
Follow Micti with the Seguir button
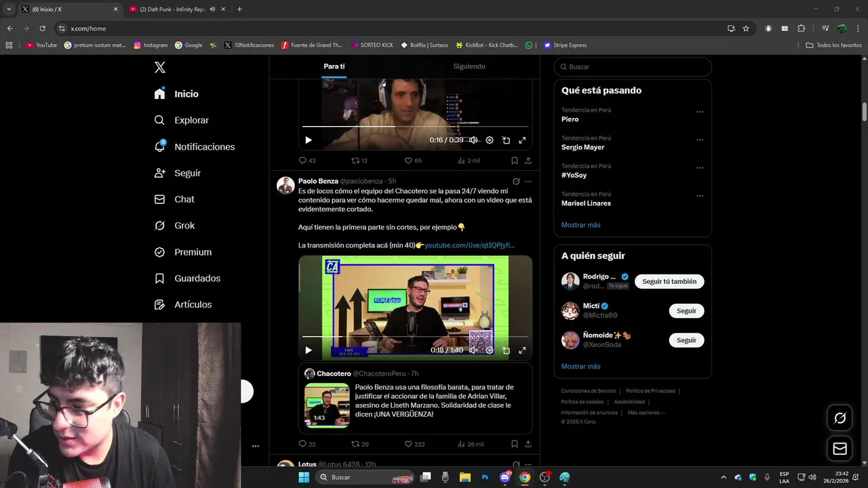[686, 310]
